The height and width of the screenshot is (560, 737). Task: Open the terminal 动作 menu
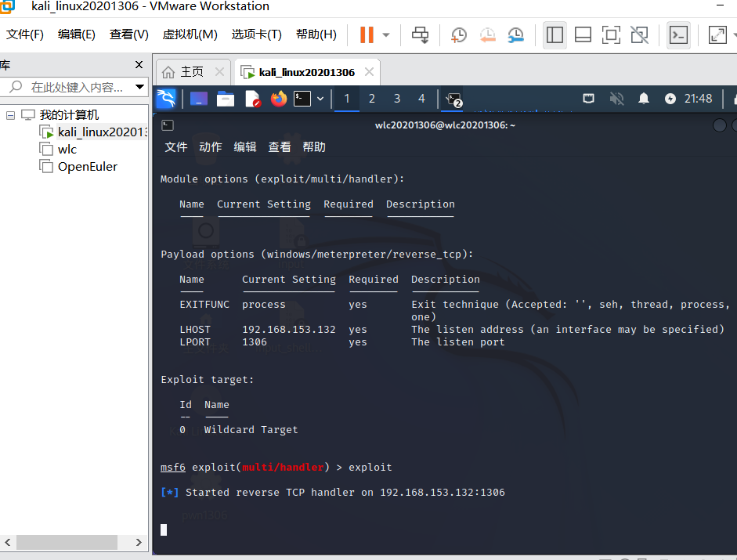tap(210, 147)
